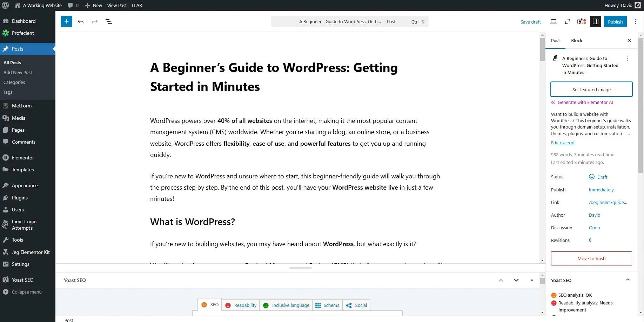Switch to the Block tab in sidebar
The image size is (644, 322).
pyautogui.click(x=576, y=40)
